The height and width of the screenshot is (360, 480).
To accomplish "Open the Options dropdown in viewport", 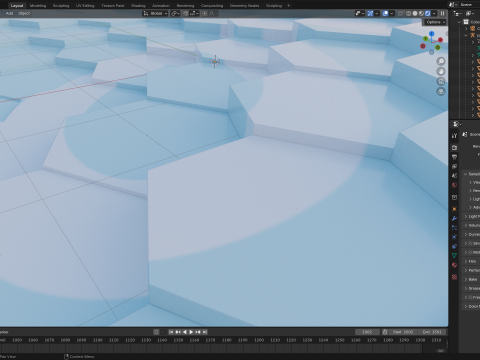I will click(435, 22).
